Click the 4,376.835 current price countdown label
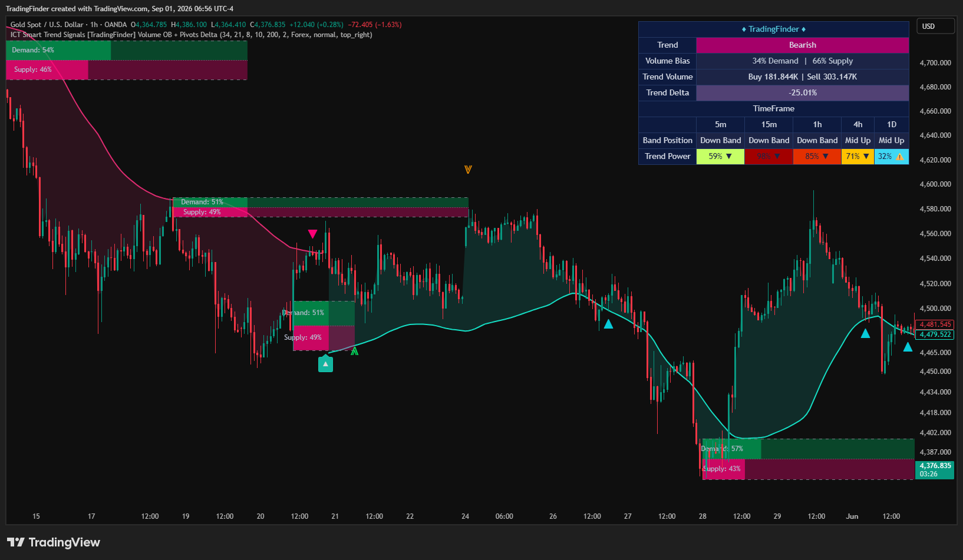The height and width of the screenshot is (560, 963). coord(935,470)
